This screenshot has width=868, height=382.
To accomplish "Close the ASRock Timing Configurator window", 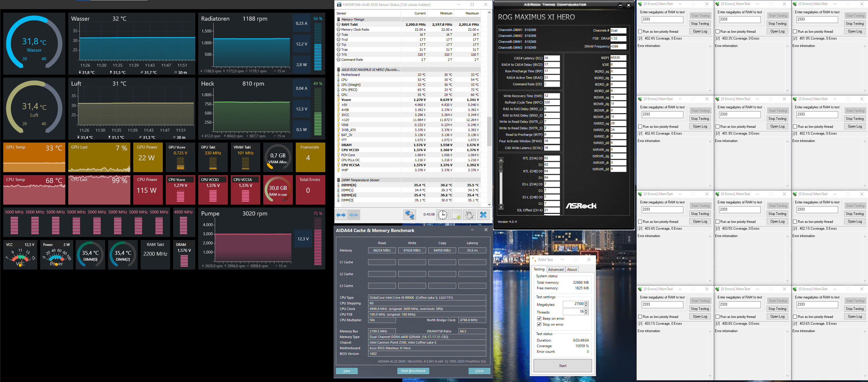I will pyautogui.click(x=628, y=5).
